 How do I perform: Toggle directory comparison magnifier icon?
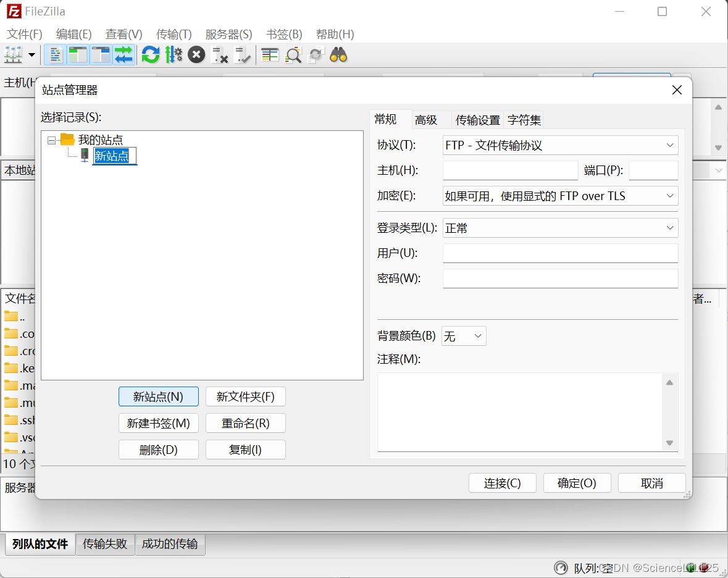tap(293, 55)
